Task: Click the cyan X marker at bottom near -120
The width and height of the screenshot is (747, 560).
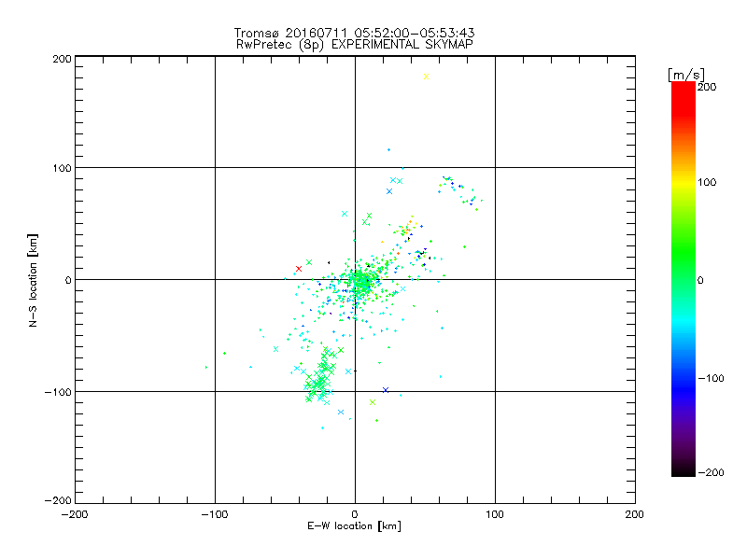Action: pos(341,412)
